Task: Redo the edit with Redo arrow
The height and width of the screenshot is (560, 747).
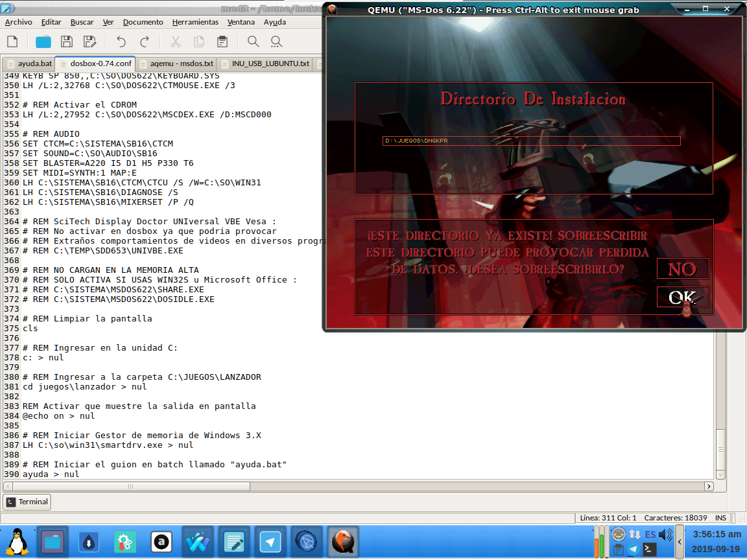Action: (145, 42)
